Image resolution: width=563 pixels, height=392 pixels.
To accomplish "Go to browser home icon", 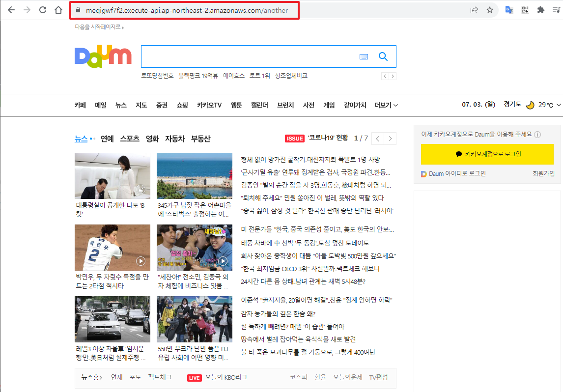I will click(x=58, y=10).
